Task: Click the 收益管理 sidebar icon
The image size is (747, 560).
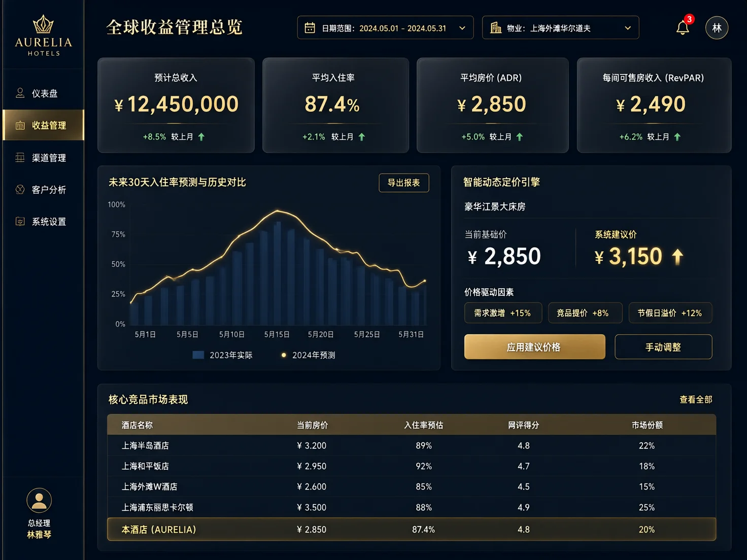Action: [x=20, y=125]
